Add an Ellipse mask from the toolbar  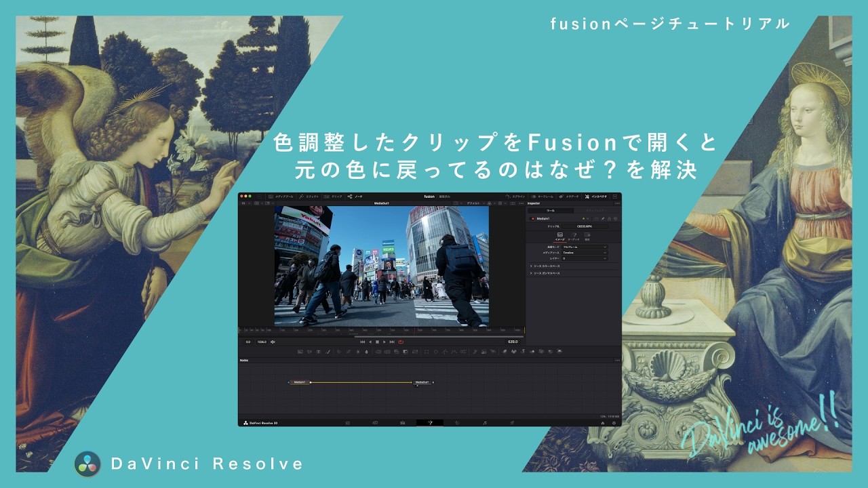pos(436,351)
